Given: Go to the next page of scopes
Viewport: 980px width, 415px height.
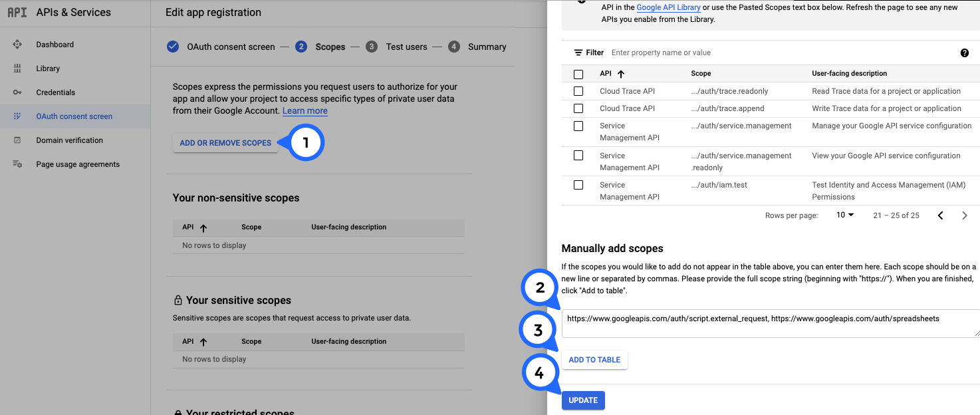Looking at the screenshot, I should (965, 215).
